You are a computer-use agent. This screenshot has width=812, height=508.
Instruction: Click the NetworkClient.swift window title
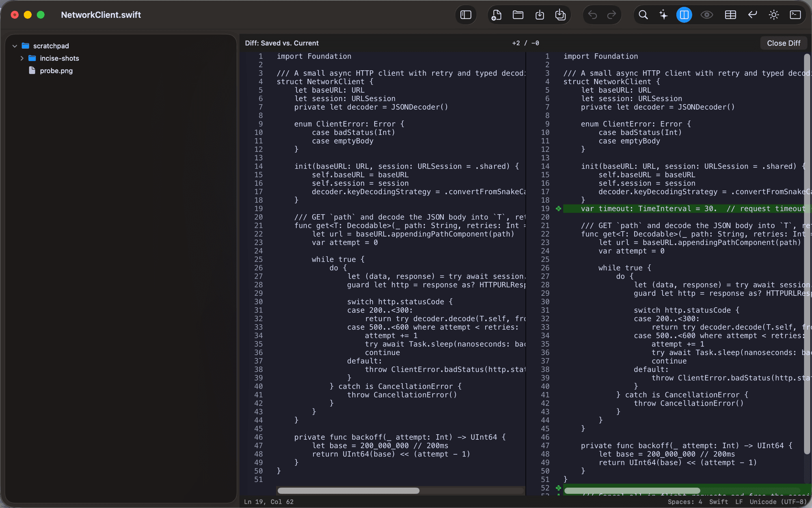(x=101, y=15)
